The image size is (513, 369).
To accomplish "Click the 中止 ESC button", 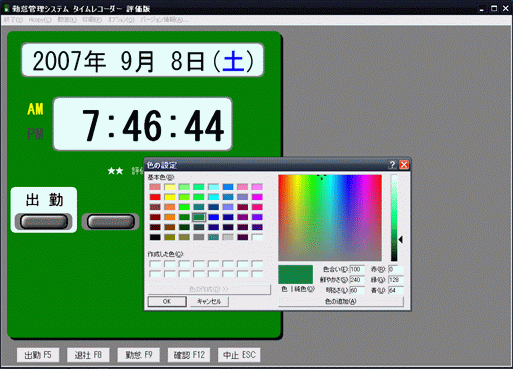I will pos(239,355).
